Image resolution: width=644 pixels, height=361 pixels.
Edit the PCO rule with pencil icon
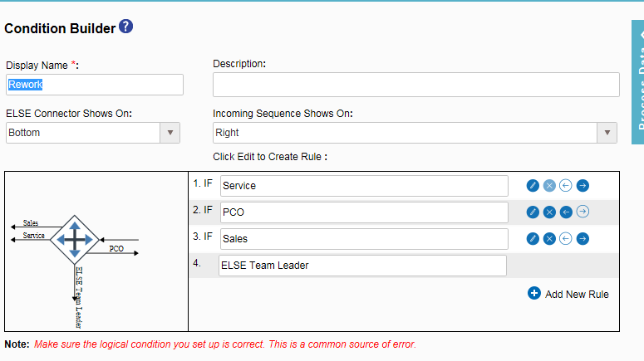[533, 212]
